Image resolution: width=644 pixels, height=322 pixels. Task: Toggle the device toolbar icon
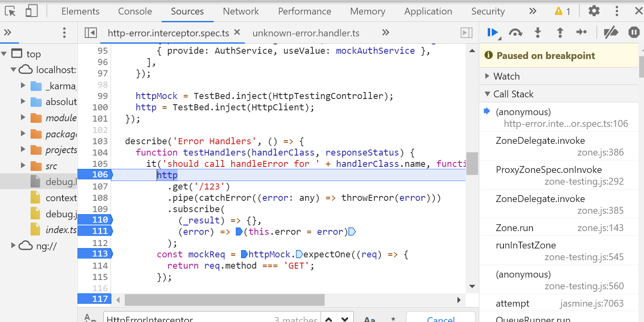(x=31, y=11)
